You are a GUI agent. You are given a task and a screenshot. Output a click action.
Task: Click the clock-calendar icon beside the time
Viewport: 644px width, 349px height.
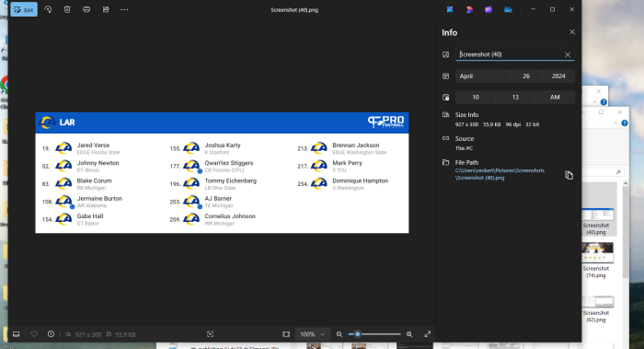tap(445, 98)
